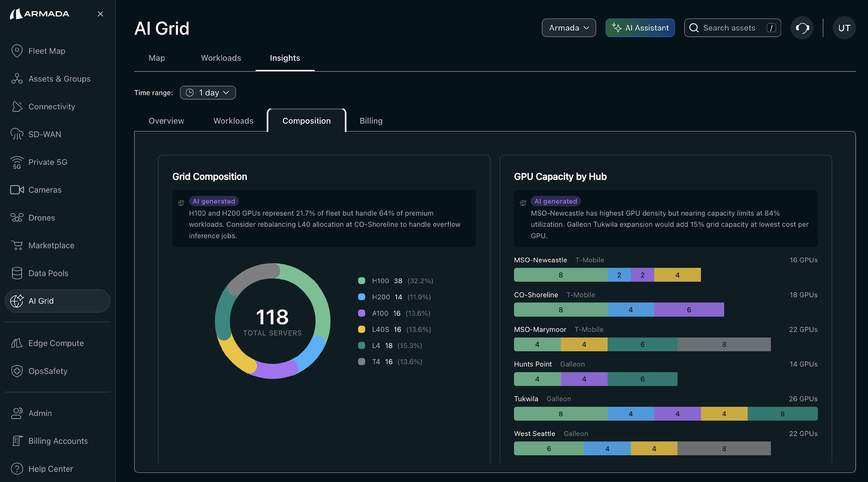Screen dimensions: 868x482
Task: Click the H100 green legend swatch
Action: click(x=361, y=281)
